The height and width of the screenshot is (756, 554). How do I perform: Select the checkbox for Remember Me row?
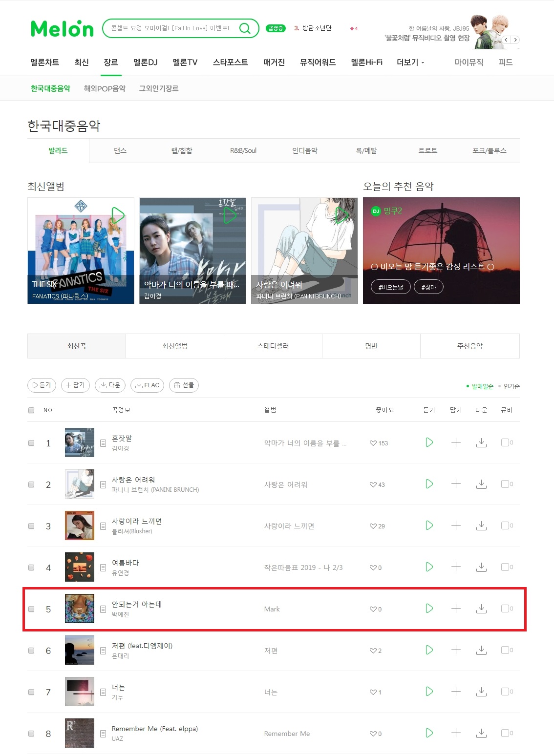click(31, 734)
